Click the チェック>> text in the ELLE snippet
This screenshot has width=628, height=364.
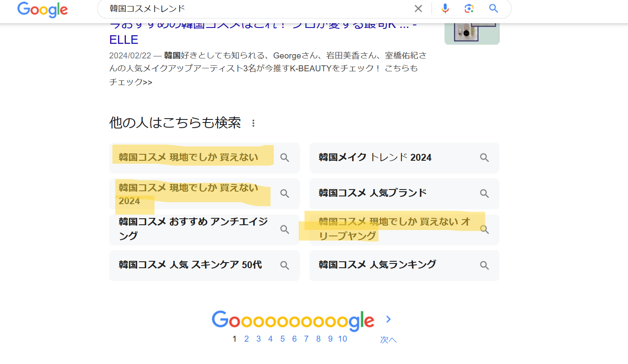click(x=131, y=82)
